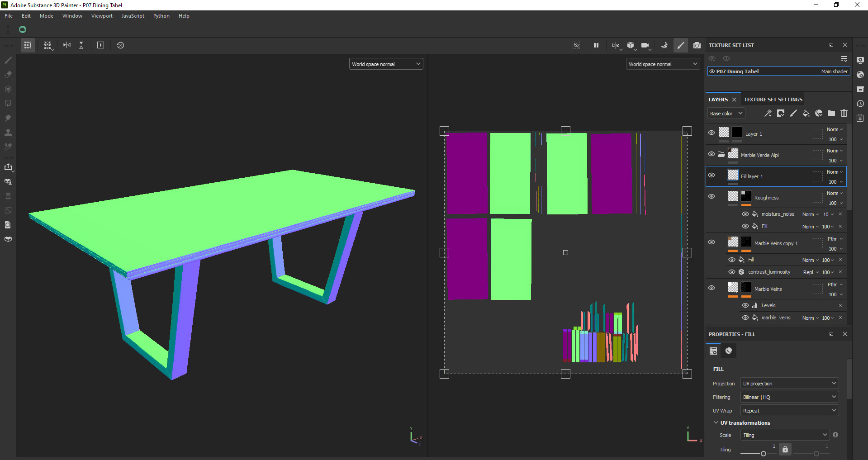The height and width of the screenshot is (460, 868).
Task: Open the symmetry settings icon
Action: coord(616,45)
